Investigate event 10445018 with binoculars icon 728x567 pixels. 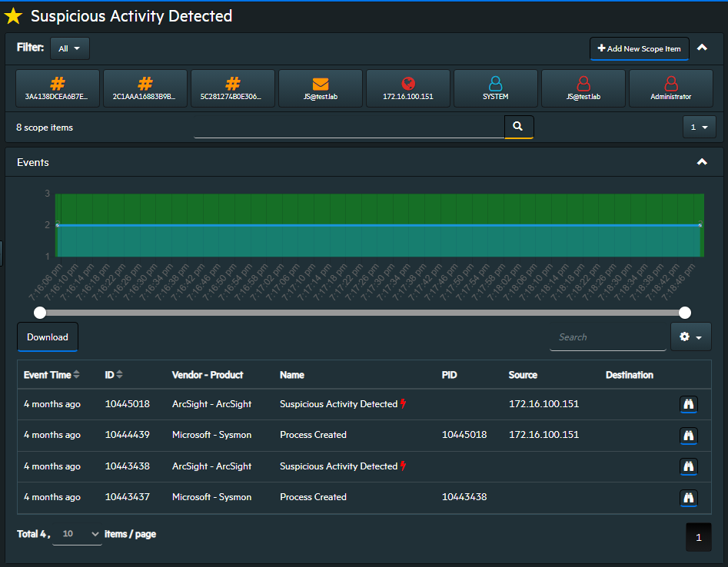pyautogui.click(x=689, y=404)
